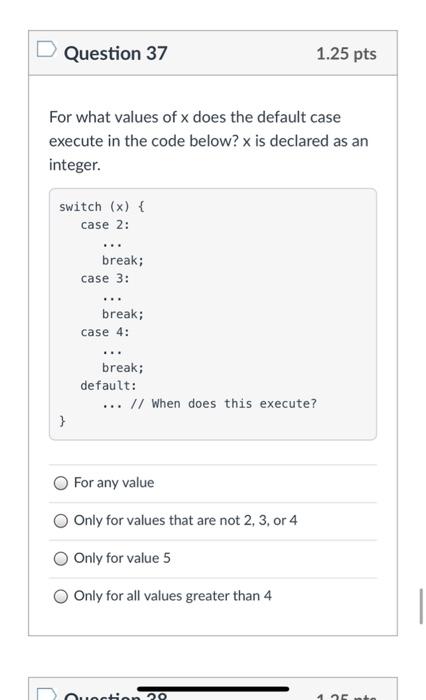Screen dimensions: 426x700
Task: Pick "Only for all values greater than 4"
Action: coord(61,596)
